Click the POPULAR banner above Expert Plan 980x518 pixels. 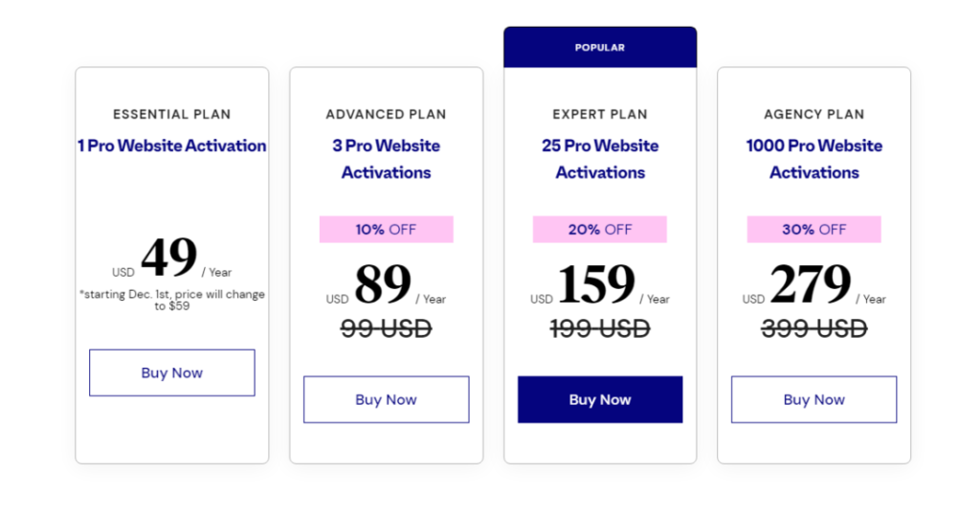(x=600, y=47)
